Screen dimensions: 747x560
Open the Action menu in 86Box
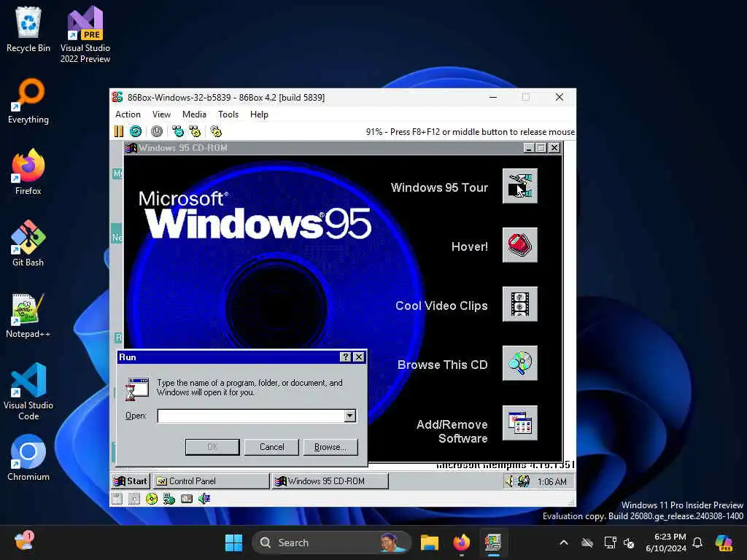click(x=128, y=114)
